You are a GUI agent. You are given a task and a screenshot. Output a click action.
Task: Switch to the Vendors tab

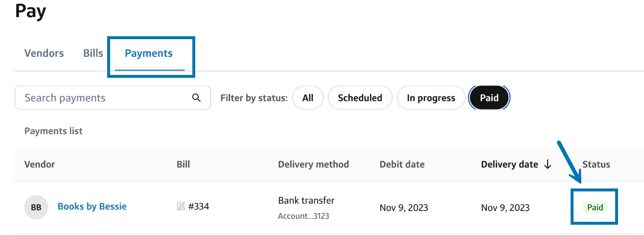click(x=44, y=53)
